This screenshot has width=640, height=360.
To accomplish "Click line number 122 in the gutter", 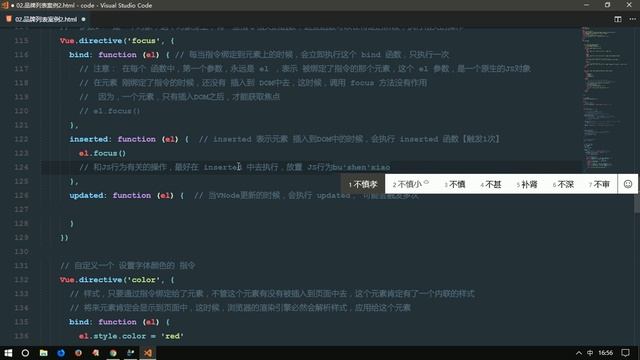I will tap(21, 139).
